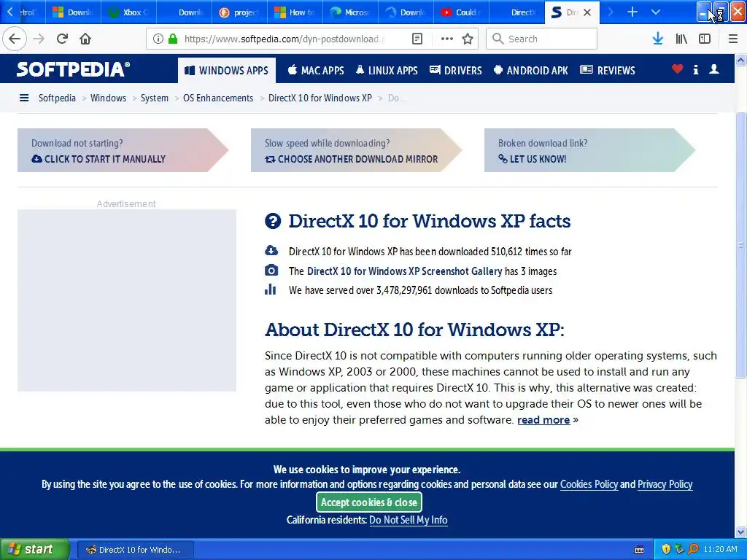Accept cookies and close banner
This screenshot has height=560, width=747.
[x=368, y=502]
